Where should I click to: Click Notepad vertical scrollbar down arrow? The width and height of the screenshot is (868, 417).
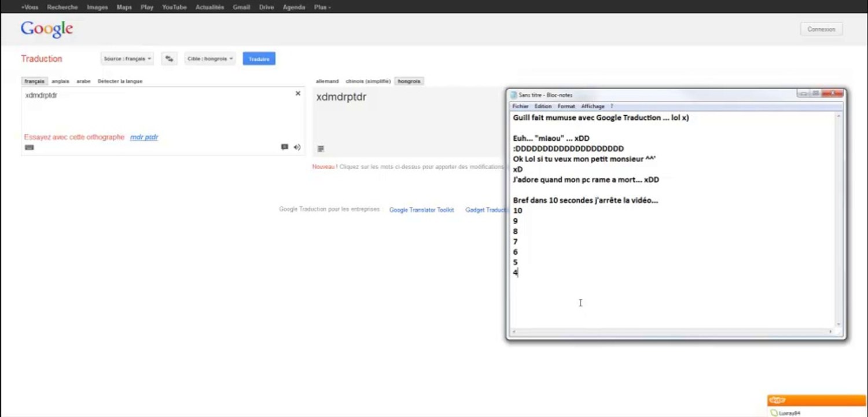[838, 324]
